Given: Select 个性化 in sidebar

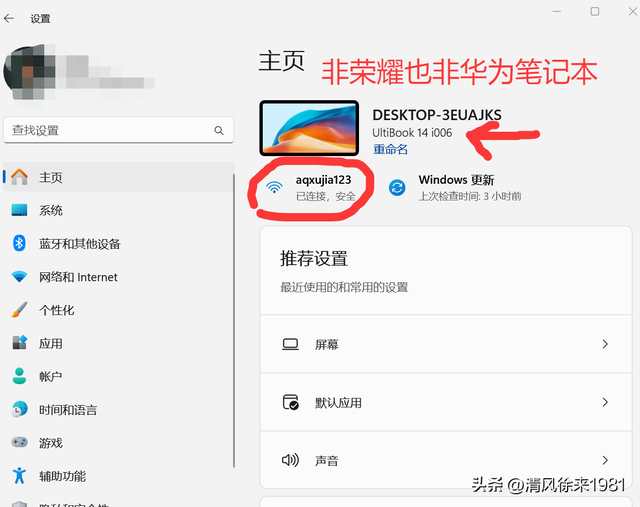Looking at the screenshot, I should click(x=118, y=310).
